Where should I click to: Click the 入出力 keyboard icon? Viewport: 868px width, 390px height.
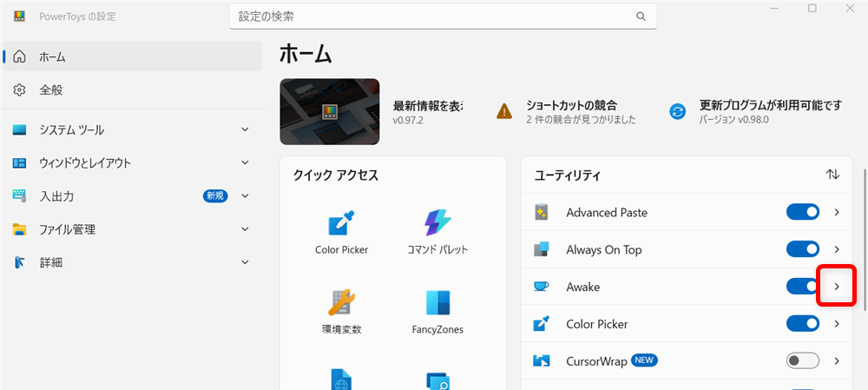[x=19, y=195]
